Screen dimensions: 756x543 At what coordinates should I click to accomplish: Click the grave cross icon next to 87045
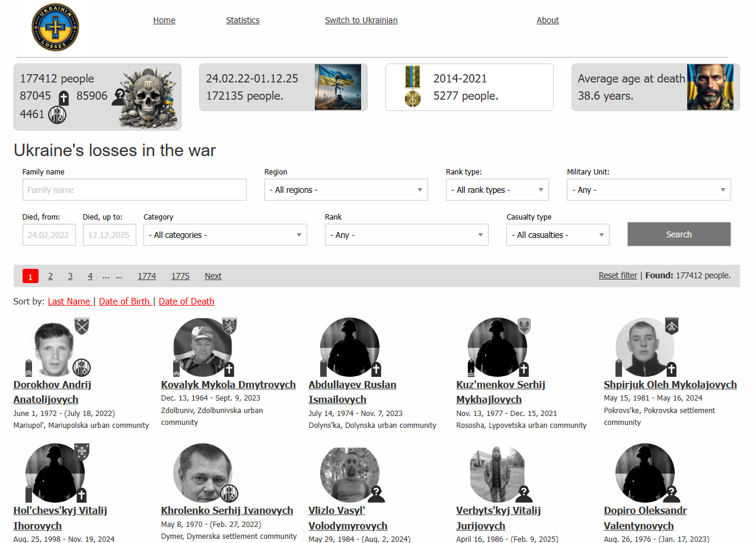63,97
